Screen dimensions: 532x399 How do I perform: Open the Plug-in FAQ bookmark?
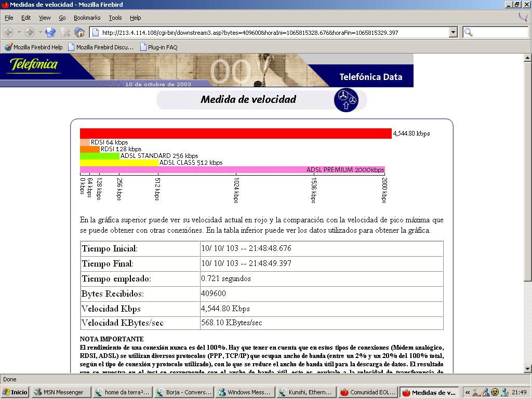tap(159, 47)
